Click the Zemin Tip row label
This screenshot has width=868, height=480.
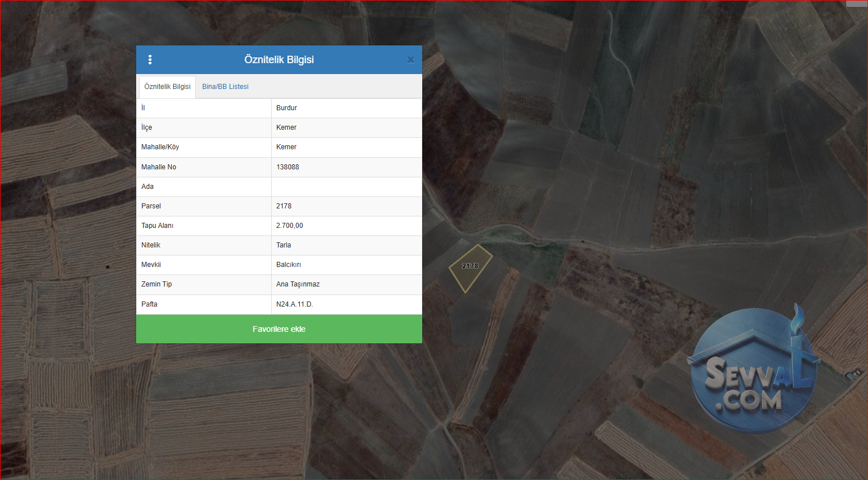tap(157, 284)
